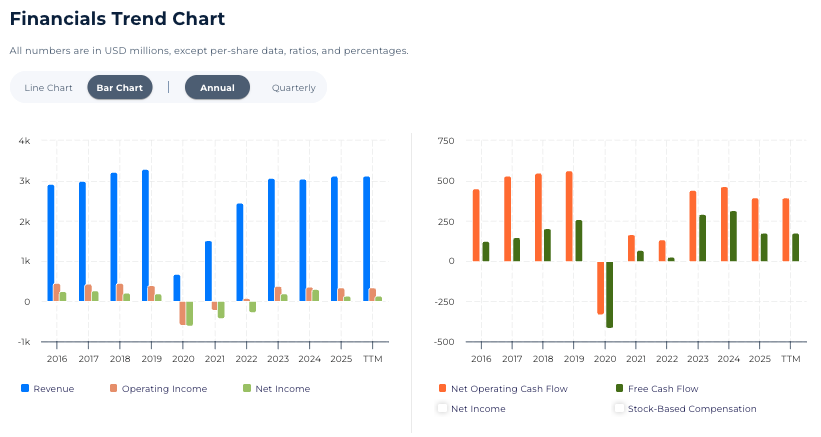Click the 2020 negative Free Cash Flow bar
This screenshot has height=437, width=821.
click(x=609, y=294)
